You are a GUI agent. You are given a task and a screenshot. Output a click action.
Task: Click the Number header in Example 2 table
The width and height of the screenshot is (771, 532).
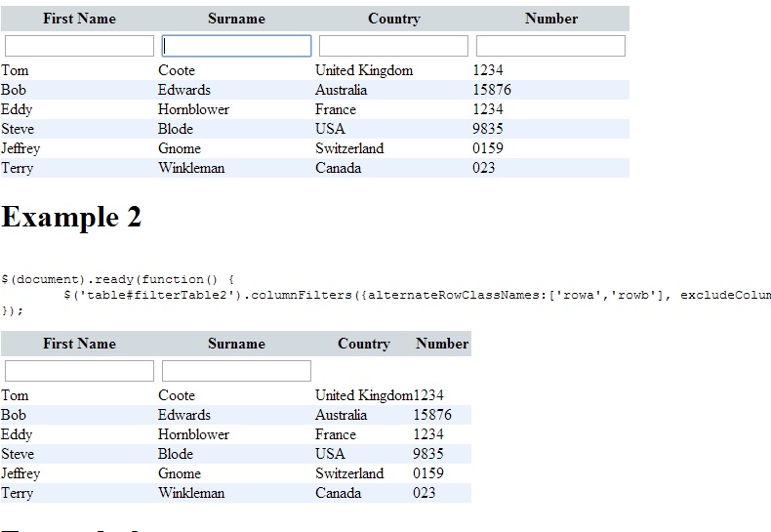coord(441,344)
